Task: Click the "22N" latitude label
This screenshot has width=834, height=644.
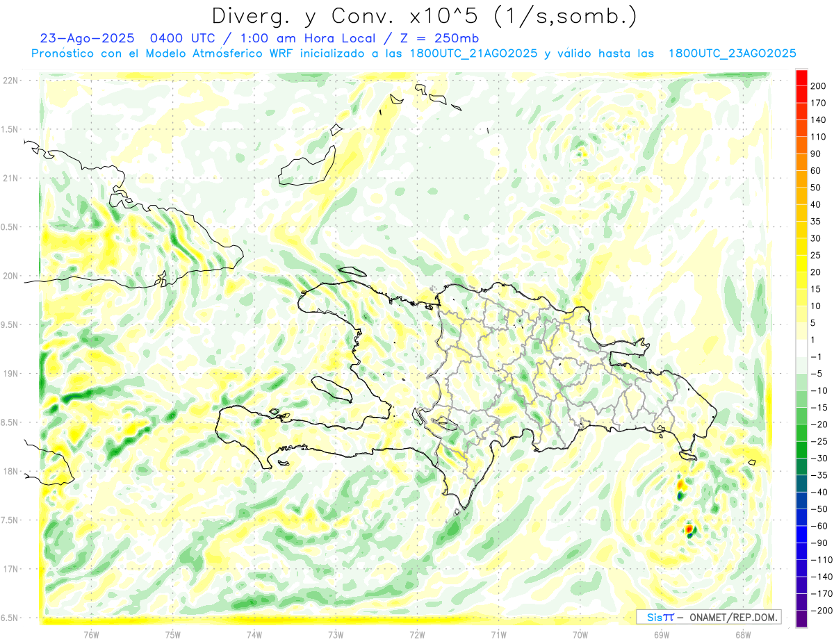Action: [10, 80]
